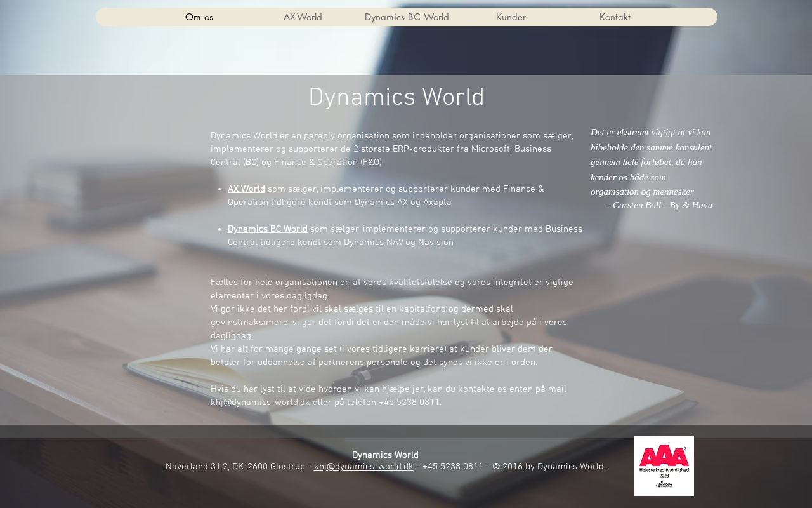This screenshot has width=812, height=508.
Task: Click the phone number in the footer
Action: [x=452, y=467]
